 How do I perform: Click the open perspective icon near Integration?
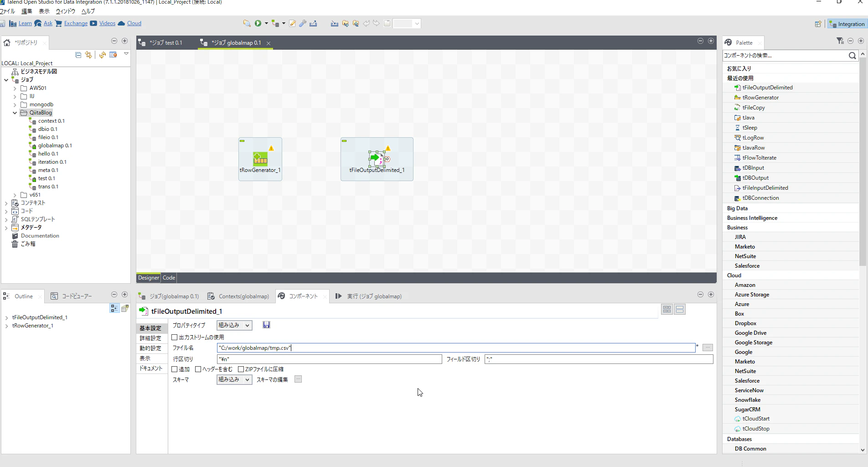(818, 24)
